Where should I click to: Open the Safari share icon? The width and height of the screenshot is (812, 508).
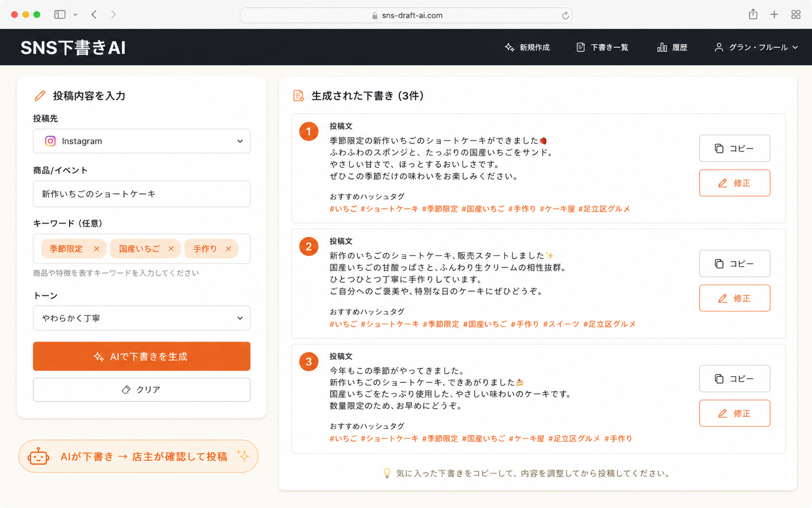(x=753, y=14)
